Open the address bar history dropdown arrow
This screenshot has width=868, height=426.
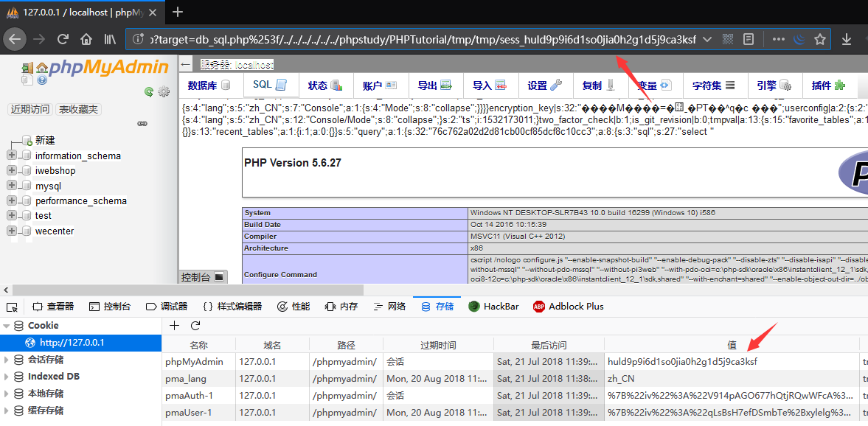706,39
